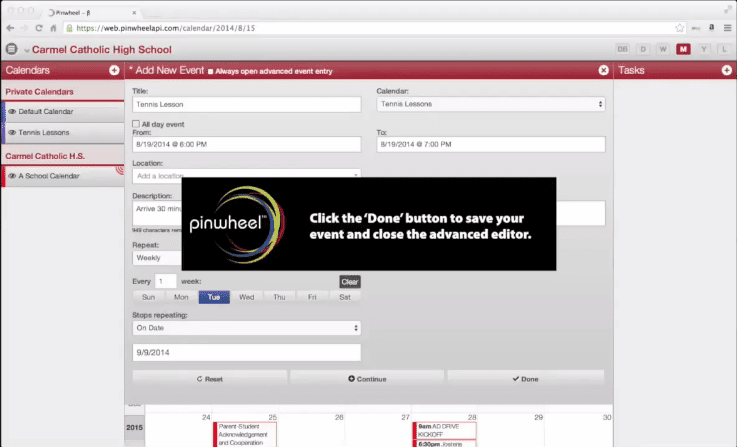This screenshot has width=737, height=447.
Task: Click the browser home icon
Action: click(53, 28)
